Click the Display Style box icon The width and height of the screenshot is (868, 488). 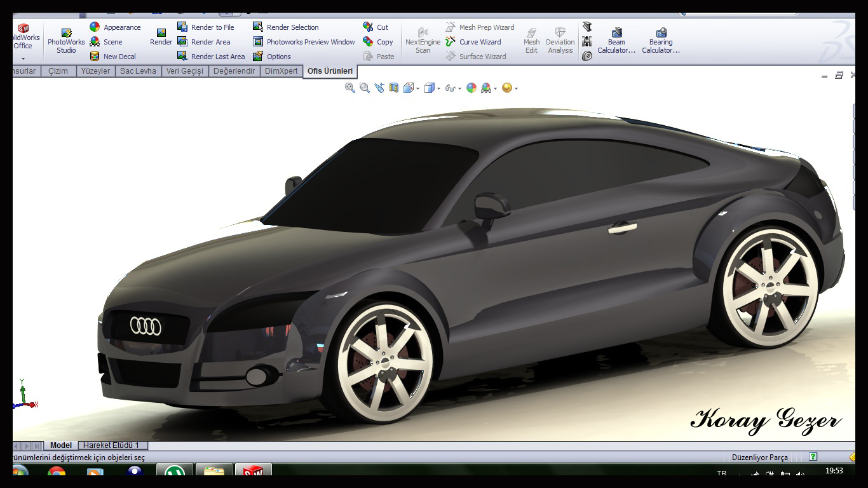(x=430, y=88)
